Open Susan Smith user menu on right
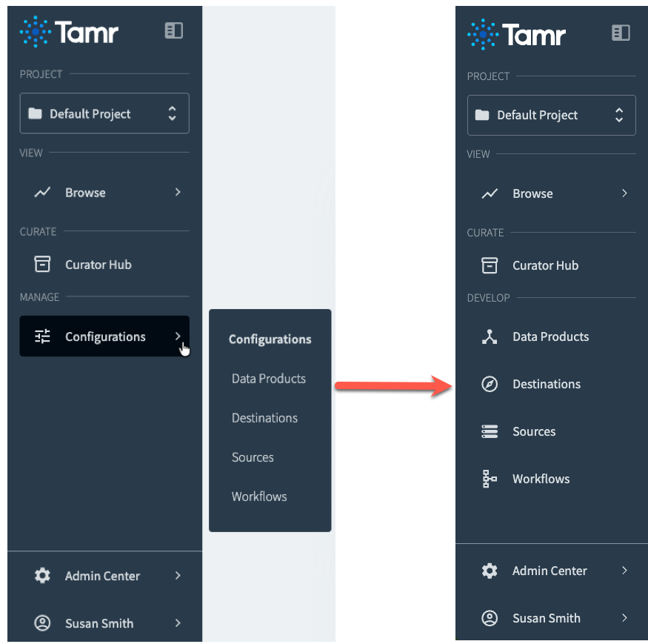The width and height of the screenshot is (648, 644). pyautogui.click(x=552, y=618)
